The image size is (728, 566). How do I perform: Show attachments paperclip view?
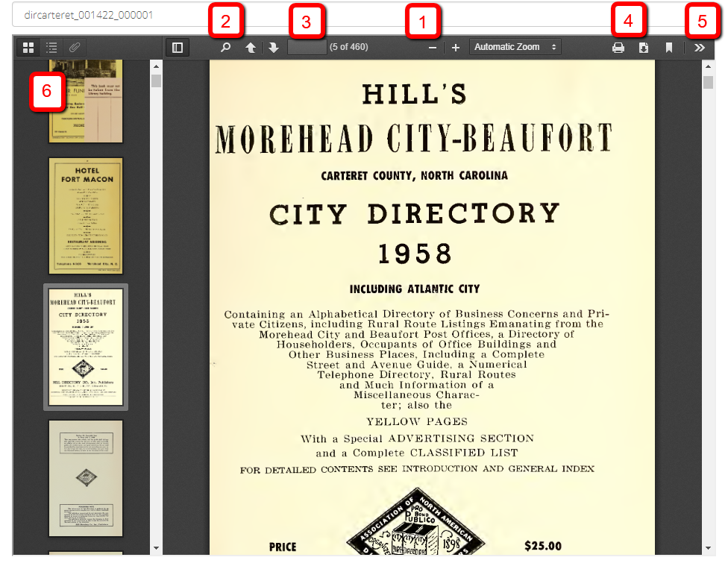(75, 48)
